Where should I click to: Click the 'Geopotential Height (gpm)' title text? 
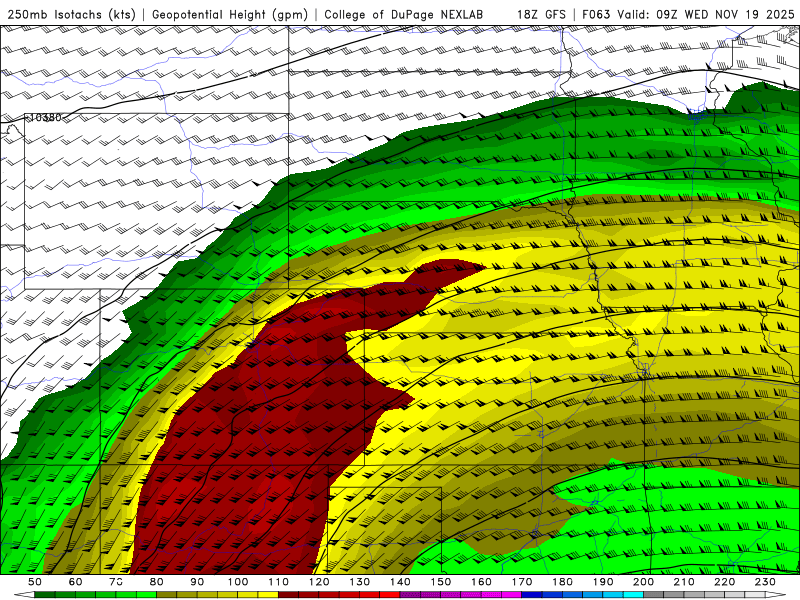point(230,14)
